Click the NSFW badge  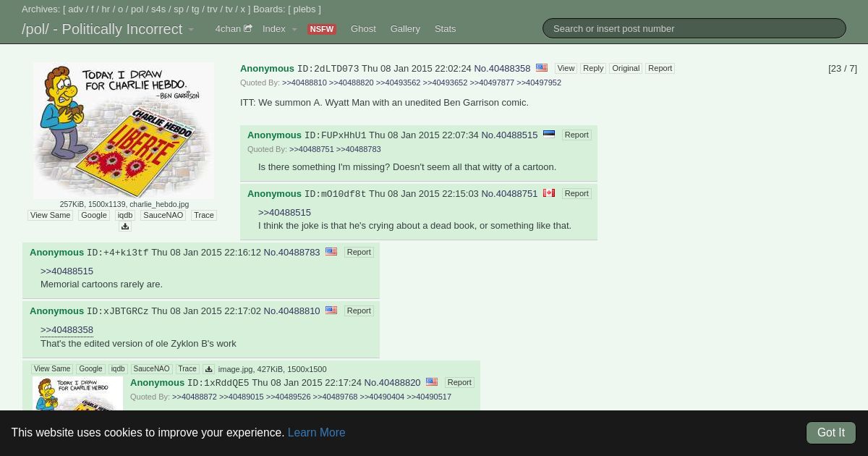pos(321,30)
